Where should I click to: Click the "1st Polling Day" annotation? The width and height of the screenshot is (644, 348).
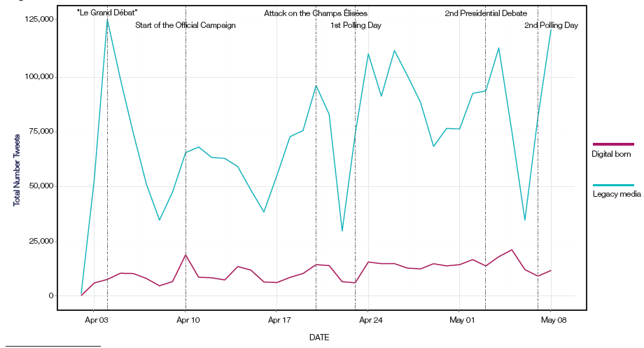[x=356, y=25]
